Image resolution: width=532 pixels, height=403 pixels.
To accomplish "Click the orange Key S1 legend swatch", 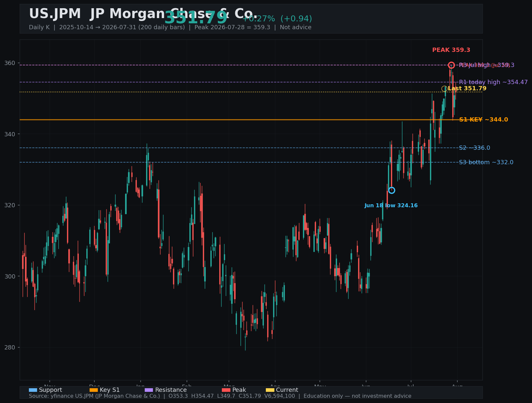I will pos(94,390).
